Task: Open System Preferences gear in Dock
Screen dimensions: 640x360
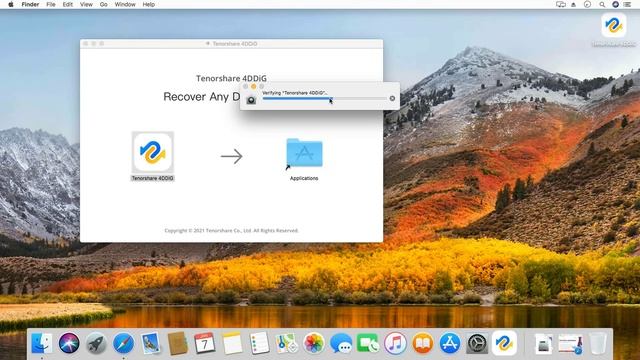Action: point(477,343)
